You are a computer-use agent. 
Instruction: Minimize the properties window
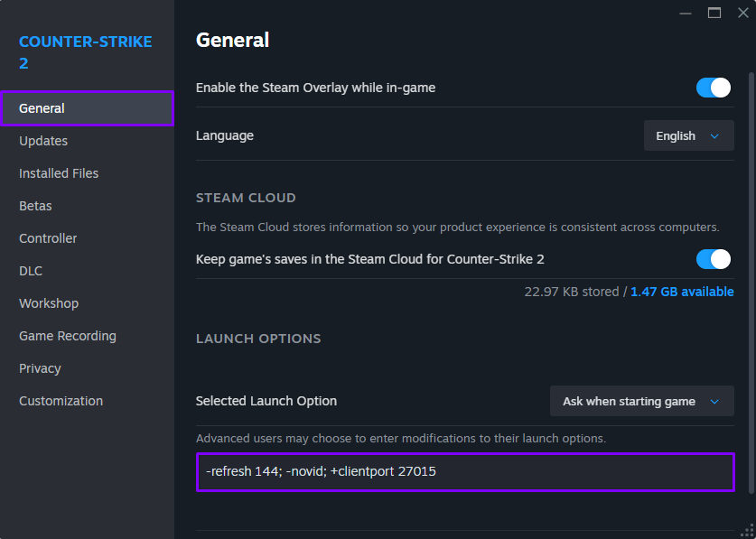point(686,13)
